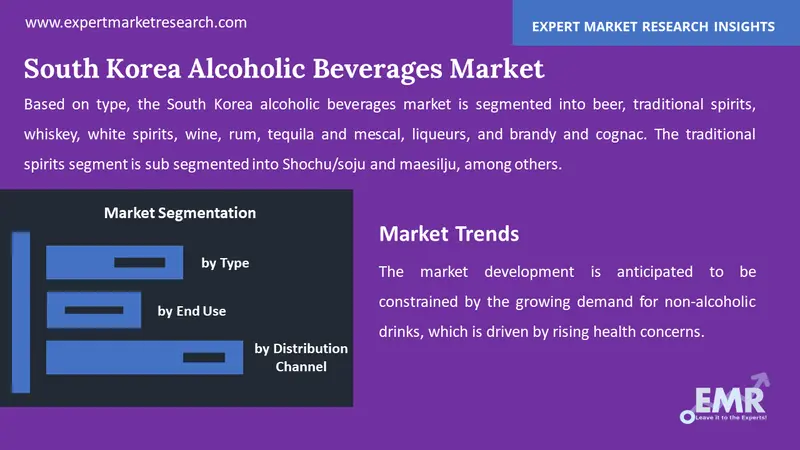This screenshot has width=800, height=450.
Task: Select the blue by Distribution Channel bar
Action: pos(144,358)
